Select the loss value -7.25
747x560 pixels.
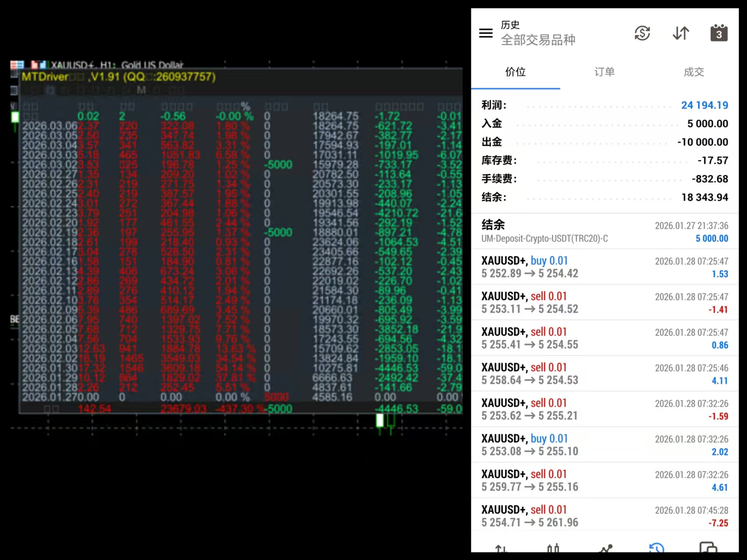click(718, 523)
